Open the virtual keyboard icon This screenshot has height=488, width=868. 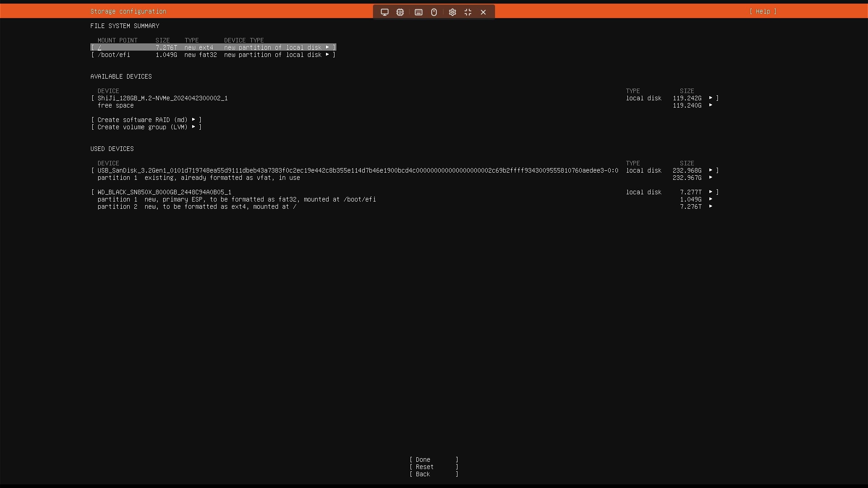pos(419,12)
